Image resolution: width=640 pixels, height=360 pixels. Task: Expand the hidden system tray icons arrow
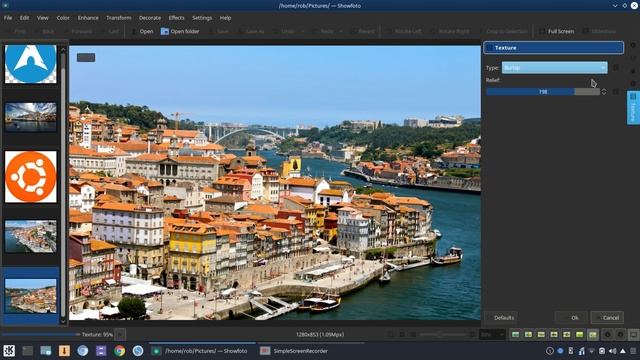[x=622, y=351]
